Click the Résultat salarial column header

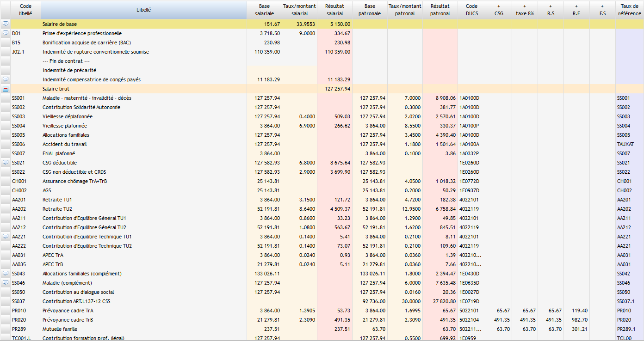334,10
